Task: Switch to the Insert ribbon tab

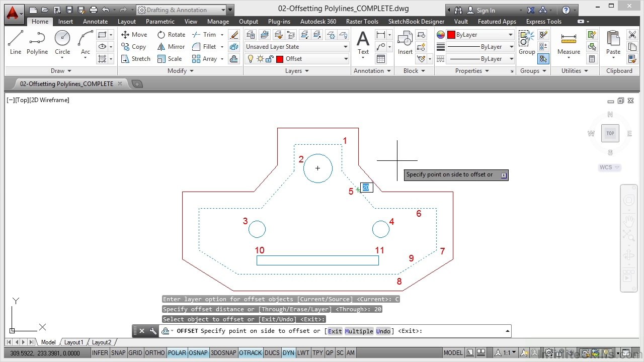Action: [65, 22]
